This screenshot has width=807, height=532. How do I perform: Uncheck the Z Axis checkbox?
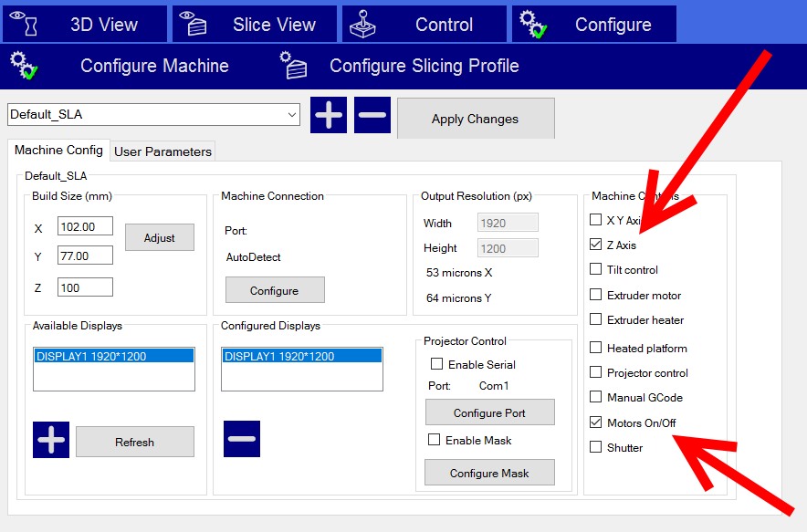pos(596,245)
